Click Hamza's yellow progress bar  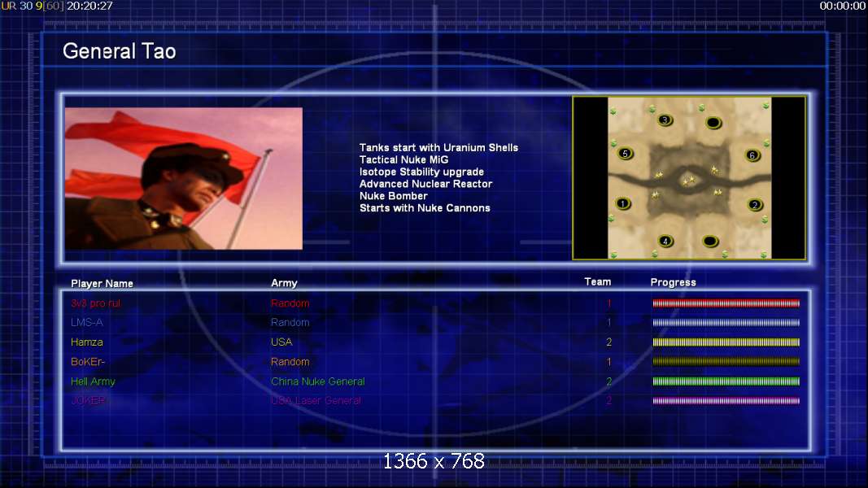(x=726, y=342)
